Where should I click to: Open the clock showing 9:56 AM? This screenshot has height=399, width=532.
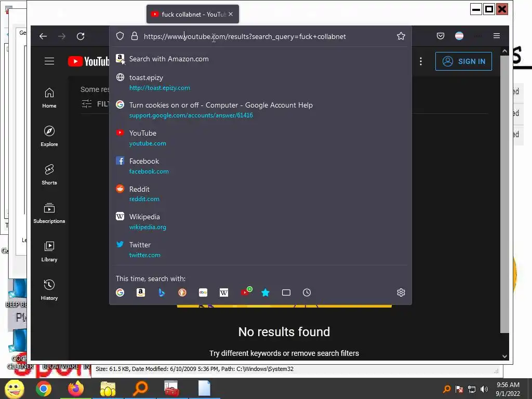pos(508,389)
